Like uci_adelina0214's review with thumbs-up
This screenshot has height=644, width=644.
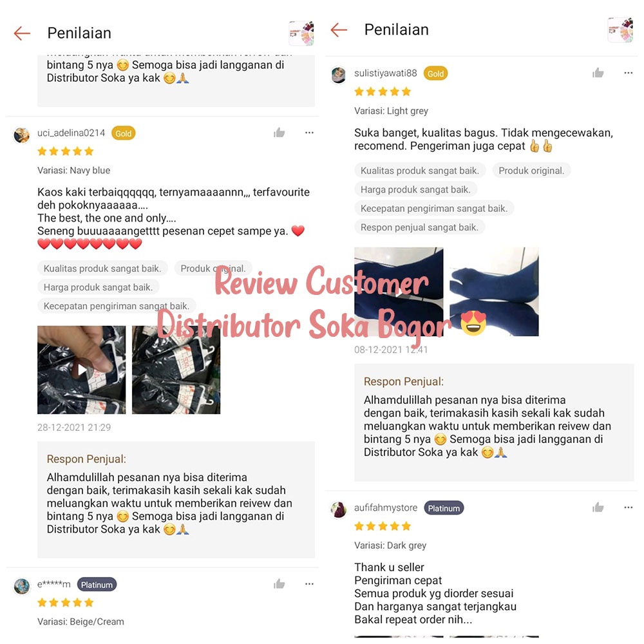point(279,133)
